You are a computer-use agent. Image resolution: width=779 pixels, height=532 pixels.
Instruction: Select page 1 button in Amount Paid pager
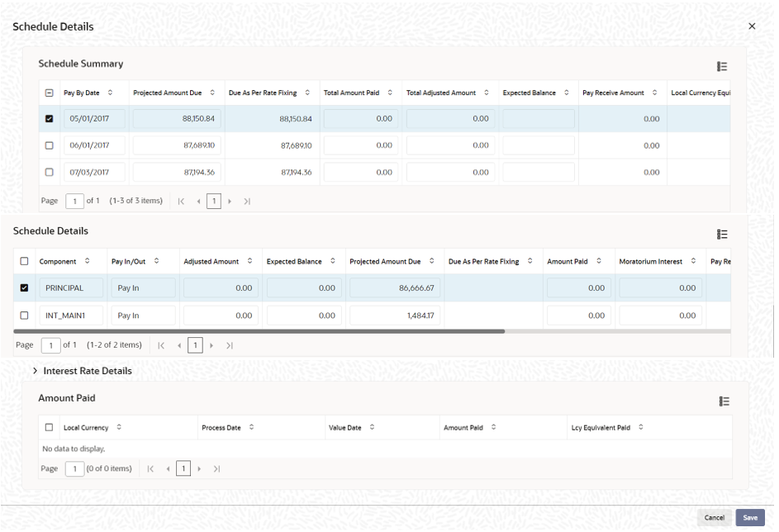point(183,468)
